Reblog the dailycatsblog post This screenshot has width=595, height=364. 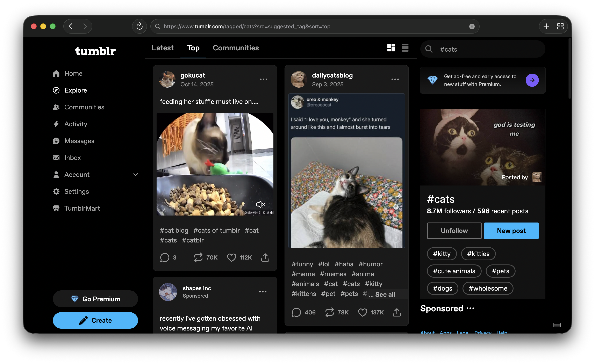[x=329, y=312]
